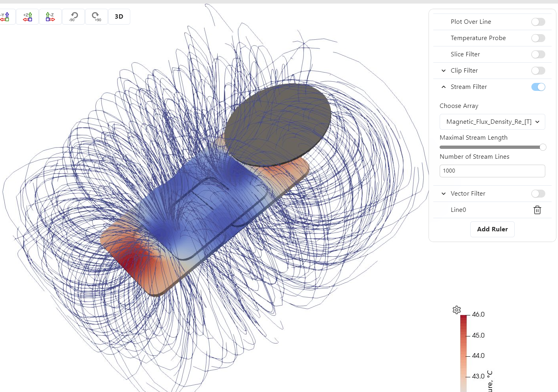
Task: Rotate view by -90 degrees
Action: (73, 17)
